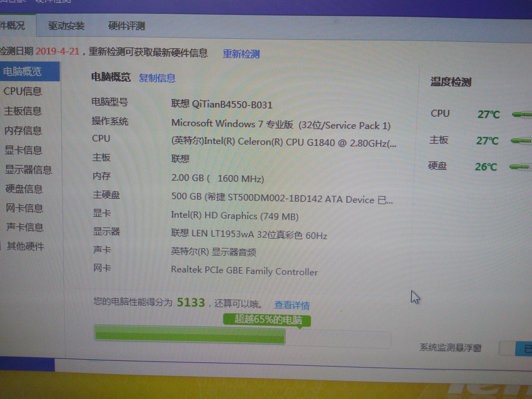Click the model text 联想 QiTianB4550-B031
Image resolution: width=532 pixels, height=399 pixels.
222,104
